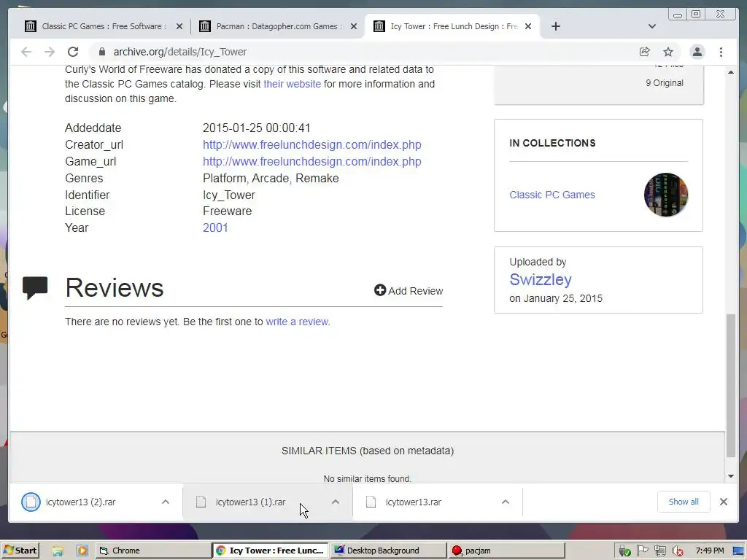
Task: Click the page scrollbar down arrow
Action: (731, 476)
